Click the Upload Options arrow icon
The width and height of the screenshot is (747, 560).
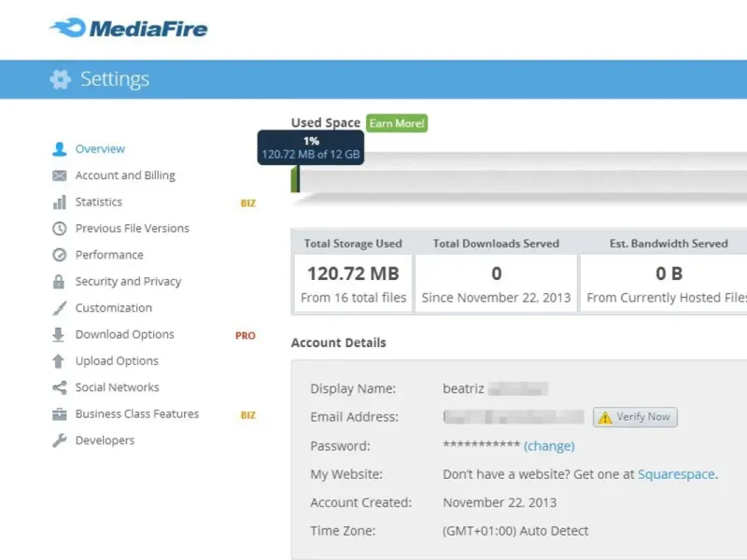[60, 361]
